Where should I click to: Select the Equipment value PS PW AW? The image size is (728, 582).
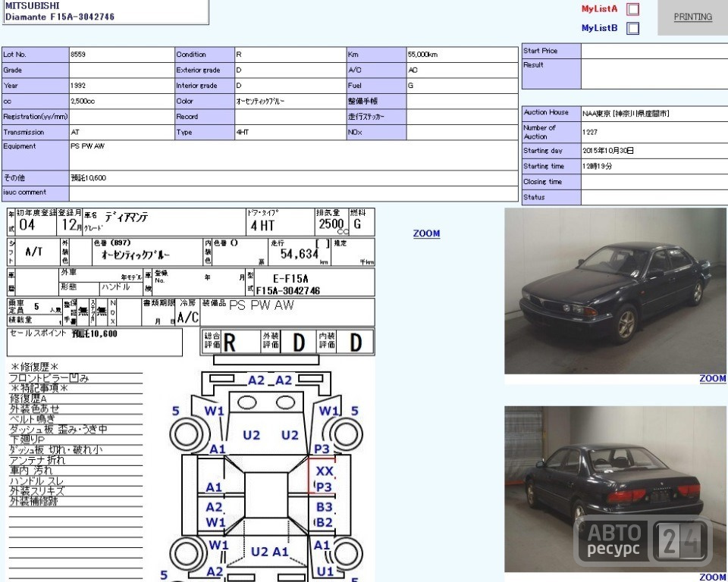[87, 146]
